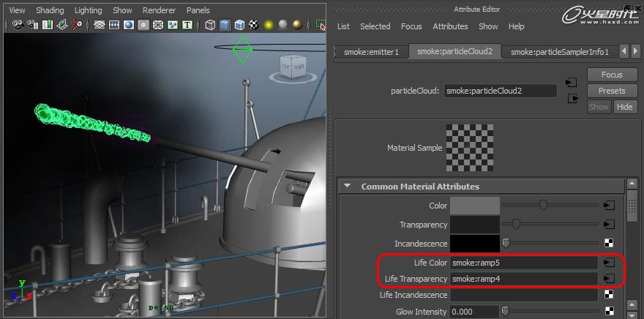This screenshot has width=644, height=319.
Task: Click the Life Color smoke:ramp5 field
Action: pyautogui.click(x=524, y=263)
